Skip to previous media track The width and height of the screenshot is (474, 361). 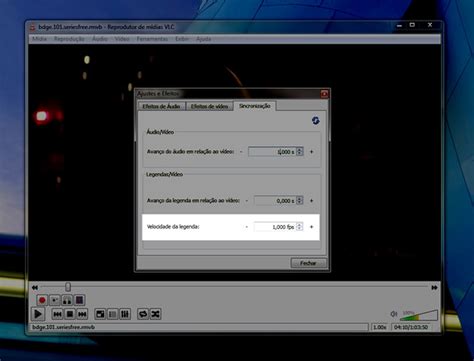(x=57, y=314)
